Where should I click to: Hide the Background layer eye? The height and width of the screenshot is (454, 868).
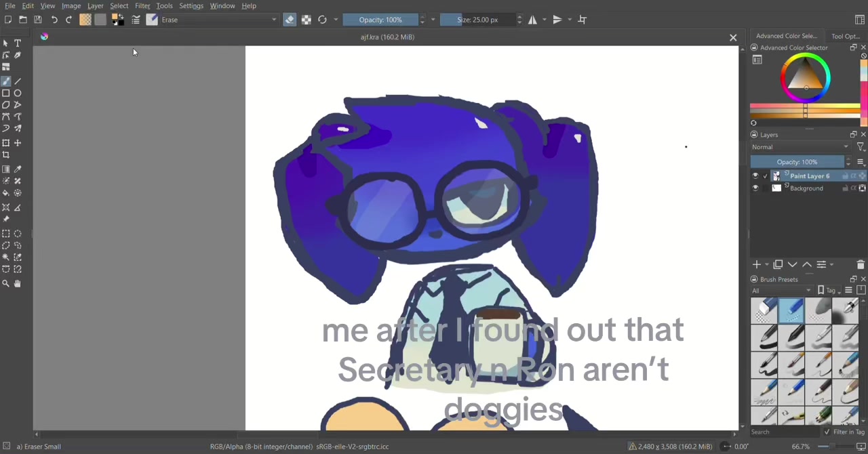755,188
